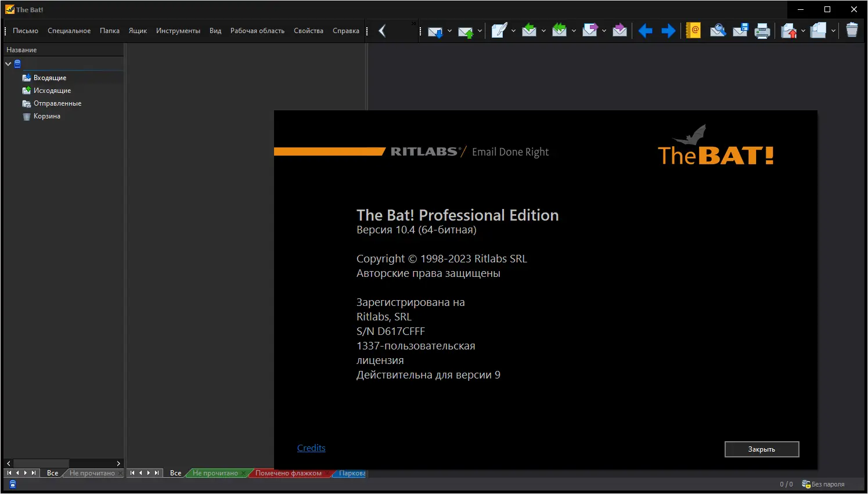
Task: Select the Исходящие folder
Action: (x=52, y=91)
